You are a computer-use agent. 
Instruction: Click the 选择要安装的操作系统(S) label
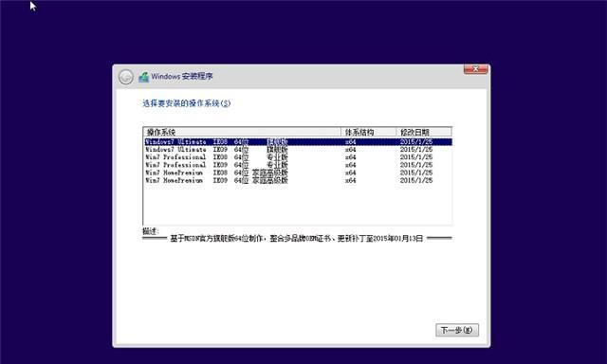pyautogui.click(x=186, y=103)
